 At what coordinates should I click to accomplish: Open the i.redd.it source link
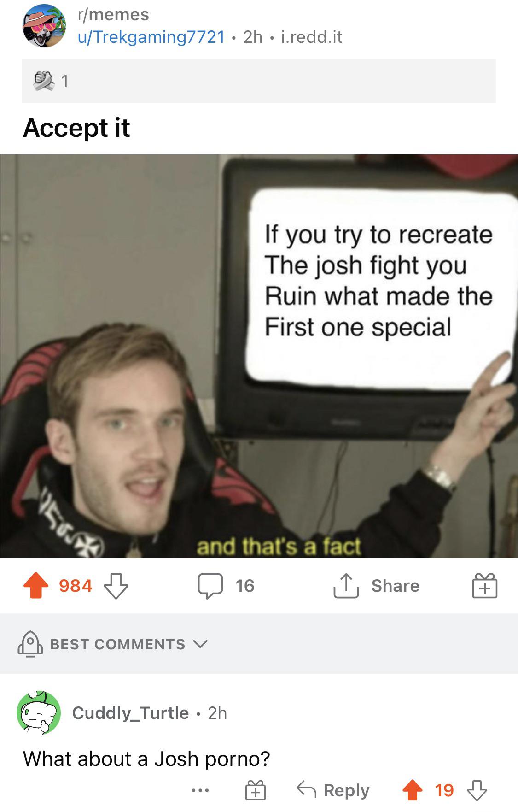point(312,37)
